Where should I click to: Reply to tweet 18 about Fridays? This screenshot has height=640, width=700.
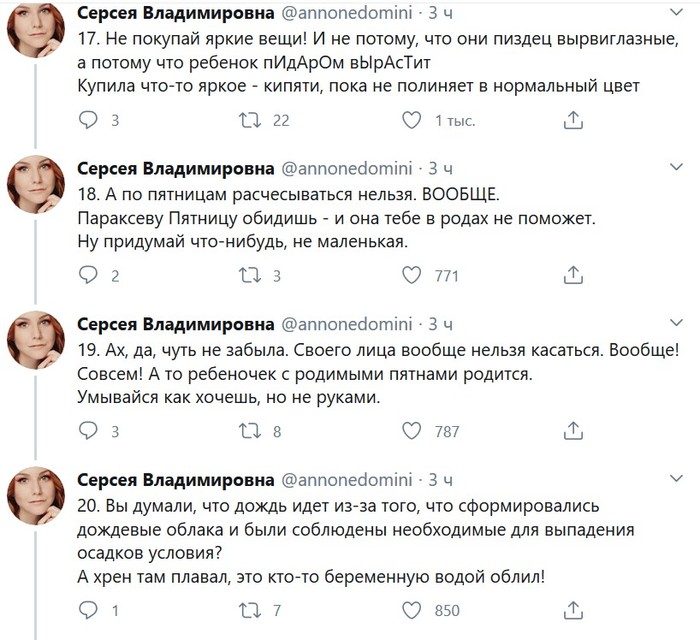click(89, 276)
